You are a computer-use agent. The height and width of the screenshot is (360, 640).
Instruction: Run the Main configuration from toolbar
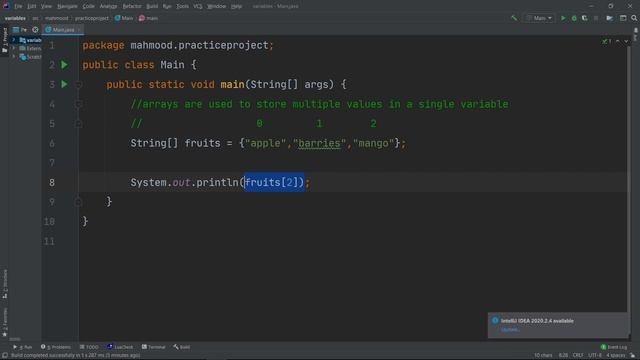[563, 18]
